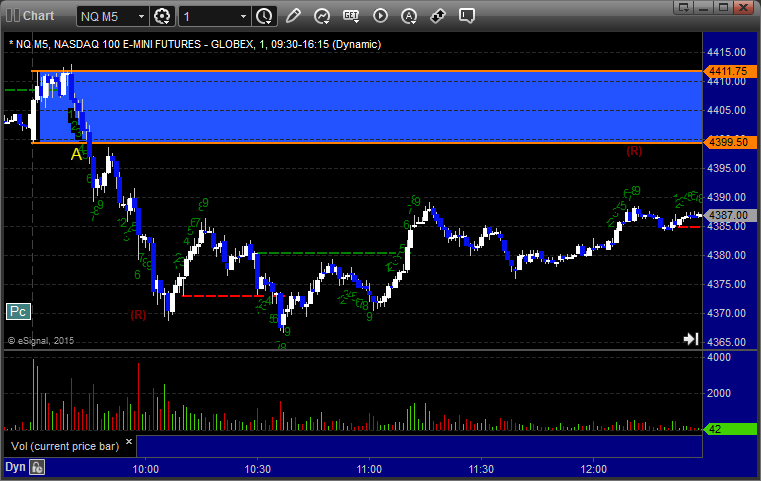The height and width of the screenshot is (481, 761).
Task: Select the Vol (current price bar) label
Action: (x=65, y=446)
